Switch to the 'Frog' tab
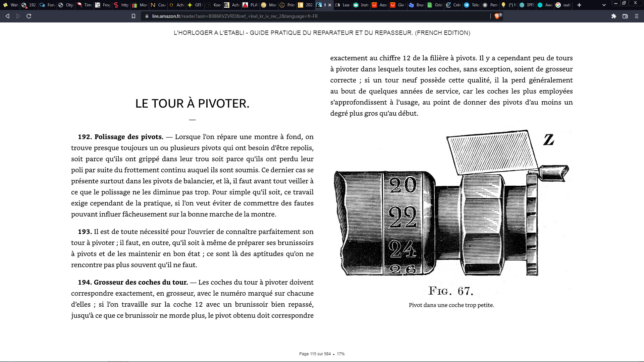The width and height of the screenshot is (644, 362). point(102,5)
